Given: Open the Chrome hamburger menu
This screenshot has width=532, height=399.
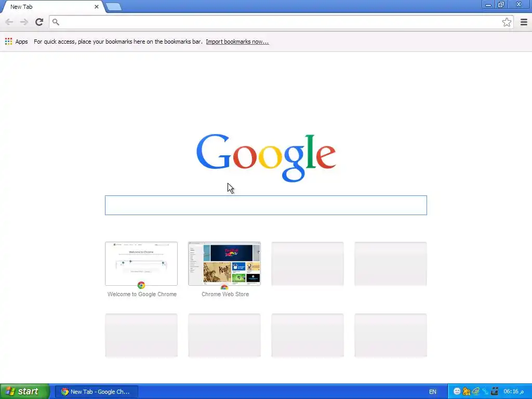Looking at the screenshot, I should [524, 22].
